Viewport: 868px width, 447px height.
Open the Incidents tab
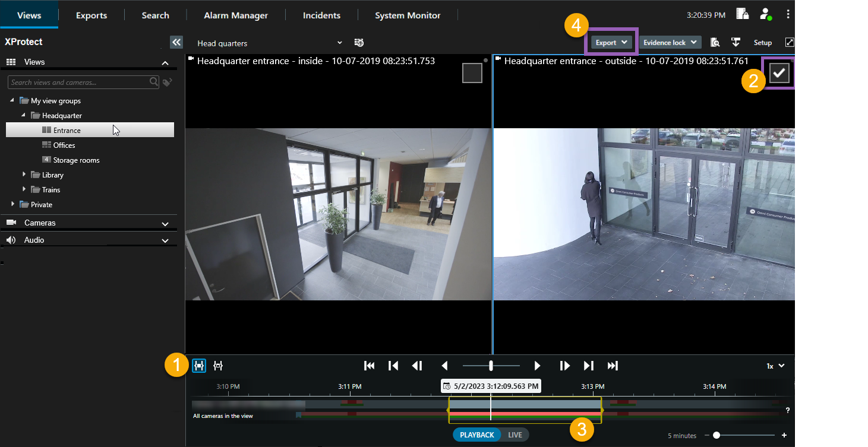coord(321,15)
